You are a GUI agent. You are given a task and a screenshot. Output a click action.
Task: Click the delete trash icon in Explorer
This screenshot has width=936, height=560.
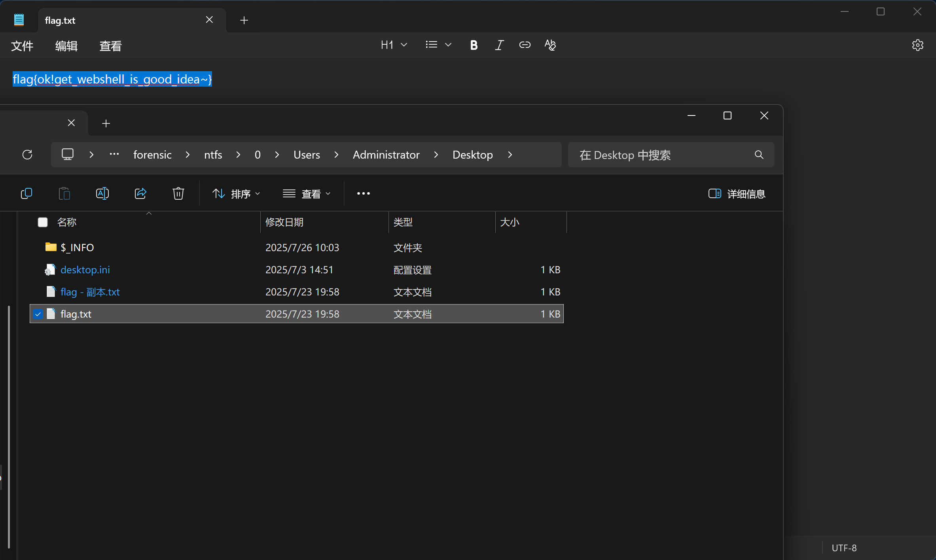pyautogui.click(x=178, y=193)
